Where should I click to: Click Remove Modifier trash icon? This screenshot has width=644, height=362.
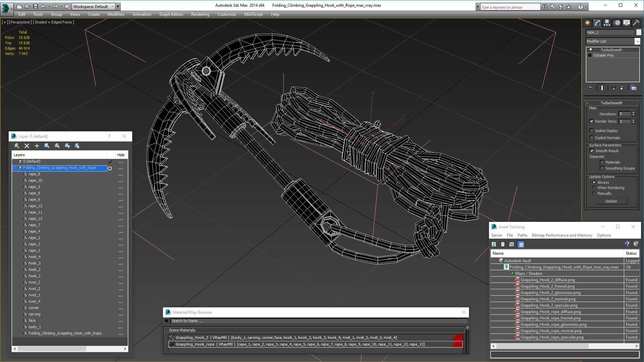coord(622,88)
